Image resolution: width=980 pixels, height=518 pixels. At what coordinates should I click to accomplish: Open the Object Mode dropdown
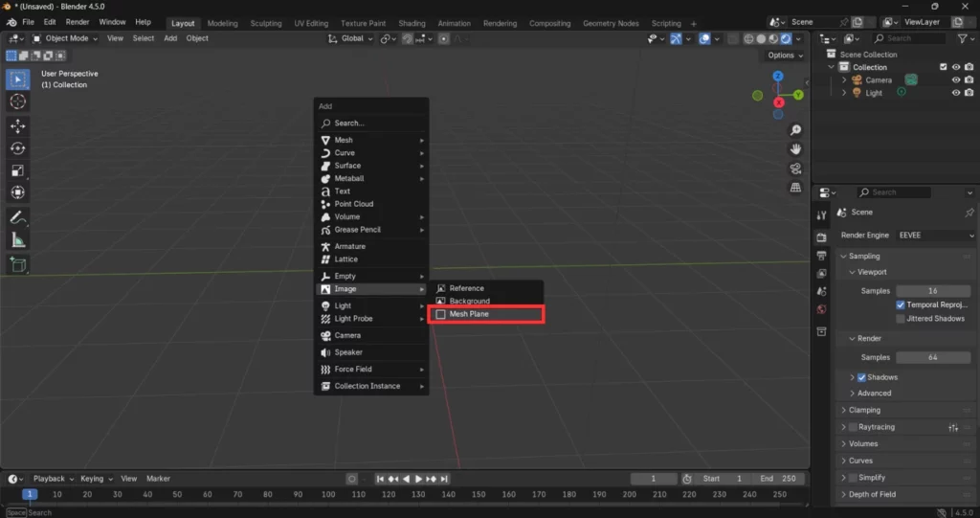[66, 38]
